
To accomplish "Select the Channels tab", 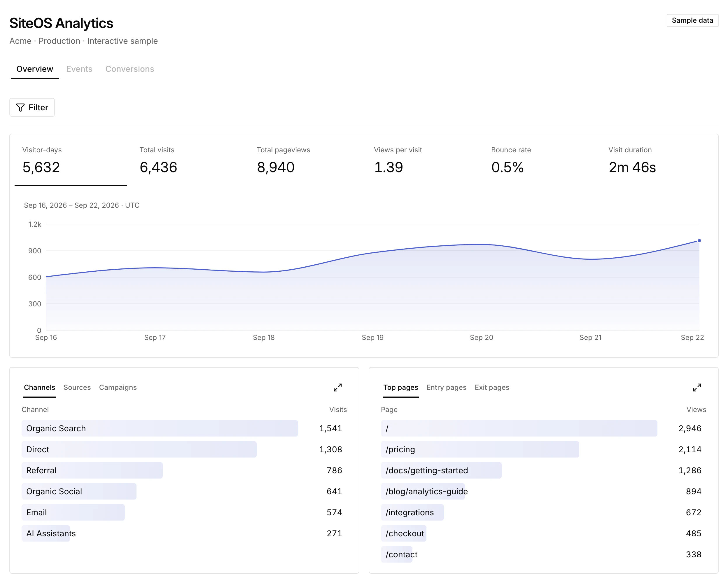I will click(39, 387).
